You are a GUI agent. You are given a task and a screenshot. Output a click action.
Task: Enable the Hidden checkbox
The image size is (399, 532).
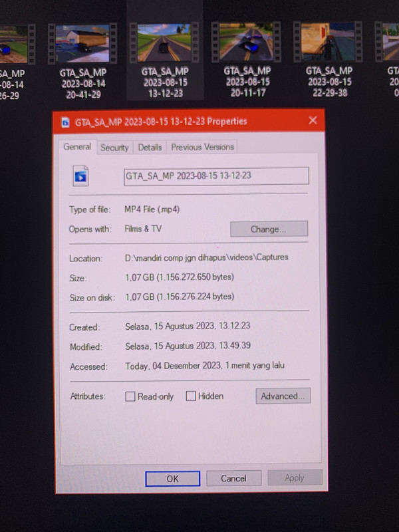(x=191, y=396)
